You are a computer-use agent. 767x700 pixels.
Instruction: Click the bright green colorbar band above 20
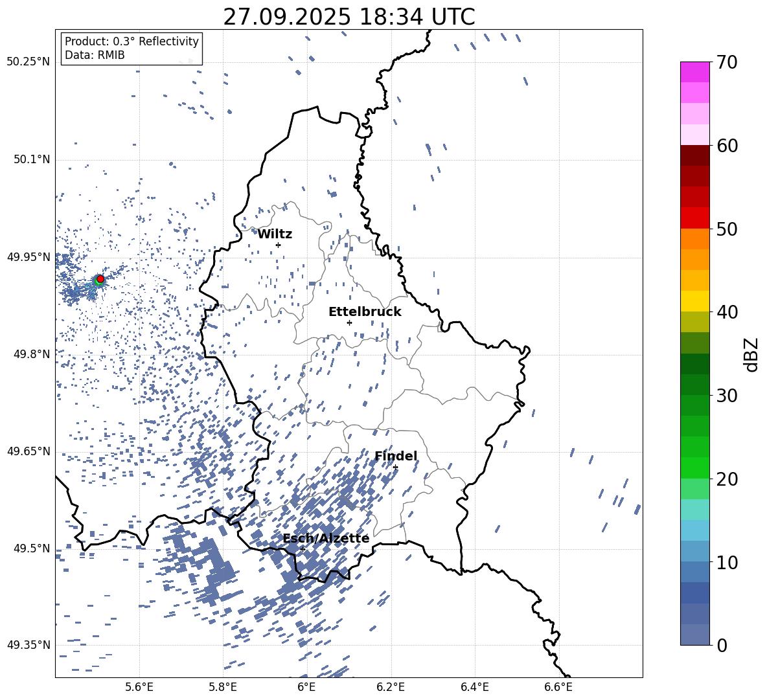pos(694,468)
